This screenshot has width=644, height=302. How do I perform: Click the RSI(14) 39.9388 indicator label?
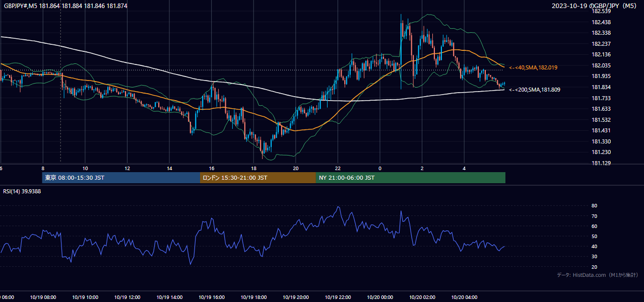pyautogui.click(x=22, y=191)
